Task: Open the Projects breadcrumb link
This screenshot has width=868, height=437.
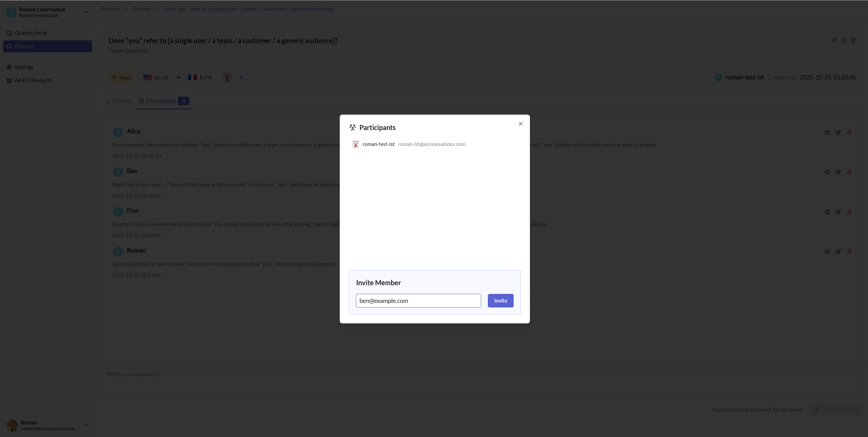Action: point(110,9)
